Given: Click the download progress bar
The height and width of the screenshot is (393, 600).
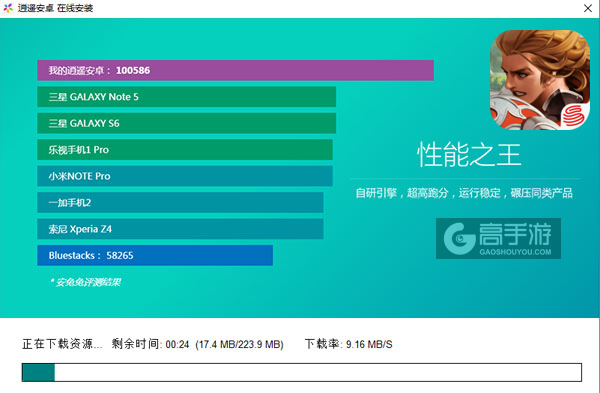Looking at the screenshot, I should [x=302, y=372].
